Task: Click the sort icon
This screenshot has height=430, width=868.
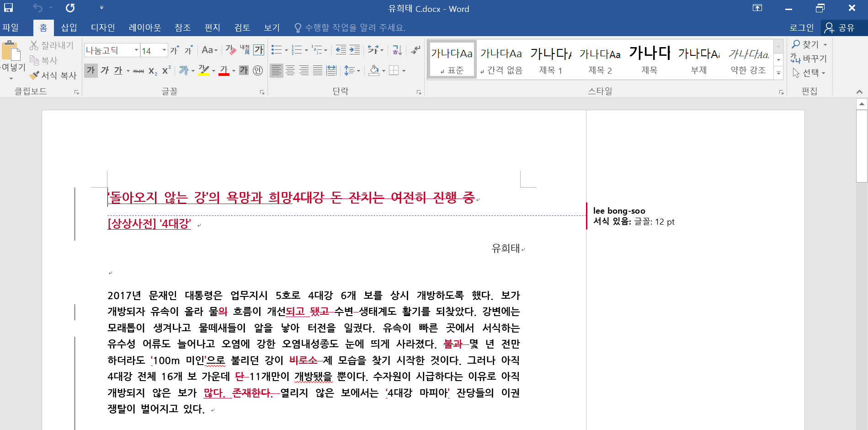Action: (x=397, y=50)
